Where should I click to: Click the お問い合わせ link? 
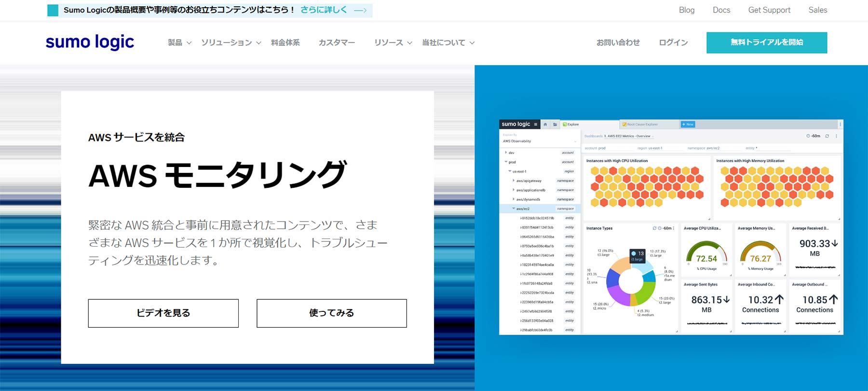point(618,42)
